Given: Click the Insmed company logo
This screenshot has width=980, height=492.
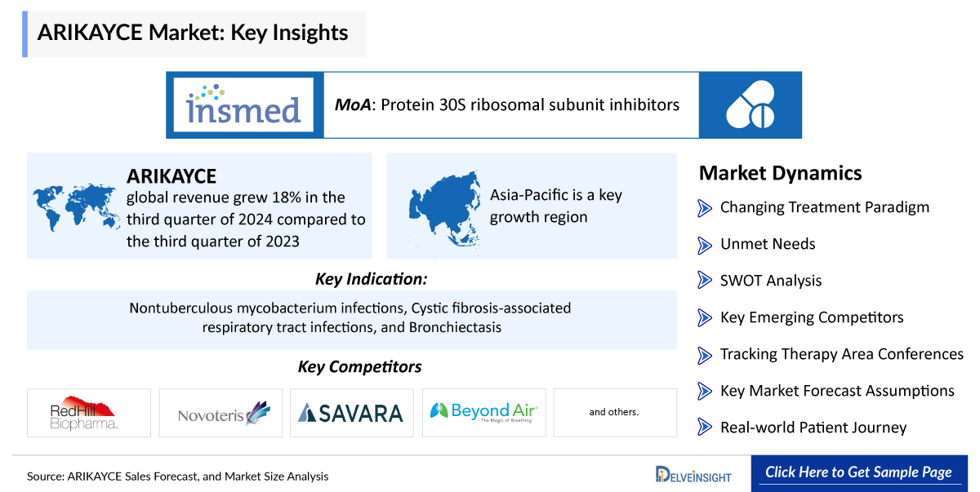Looking at the screenshot, I should click(x=244, y=104).
